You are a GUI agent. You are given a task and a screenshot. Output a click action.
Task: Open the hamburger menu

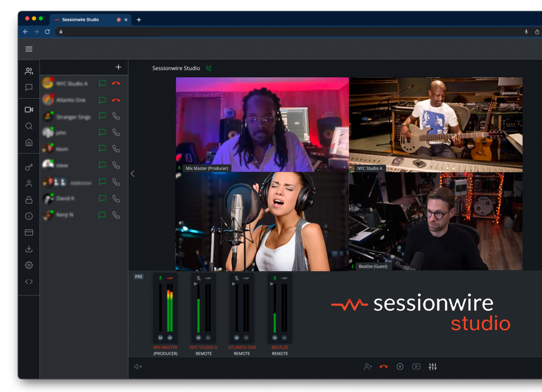click(x=29, y=49)
